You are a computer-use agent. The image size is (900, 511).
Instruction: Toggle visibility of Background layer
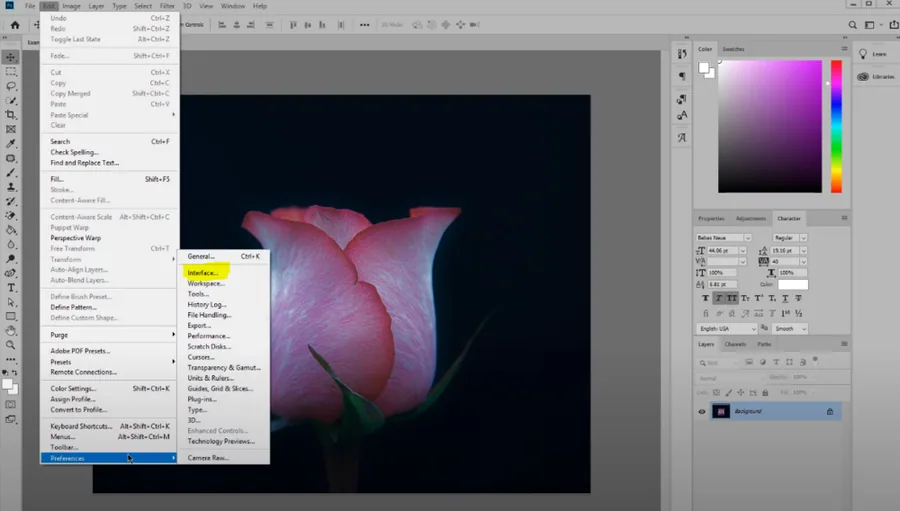pos(701,411)
